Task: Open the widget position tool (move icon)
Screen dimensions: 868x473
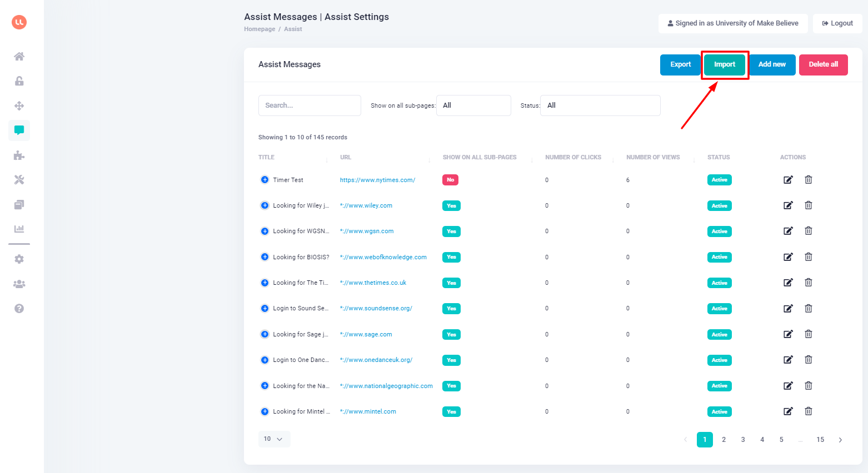Action: tap(19, 105)
